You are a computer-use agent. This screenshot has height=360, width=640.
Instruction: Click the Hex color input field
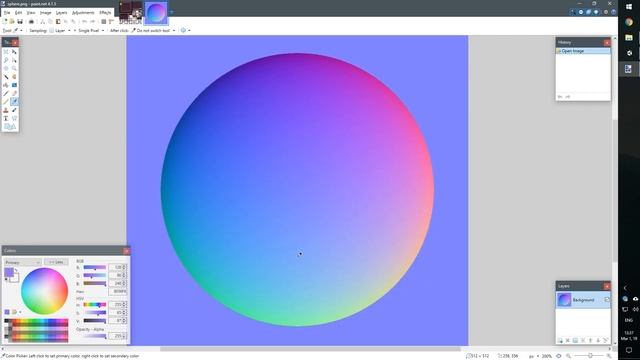[118, 291]
